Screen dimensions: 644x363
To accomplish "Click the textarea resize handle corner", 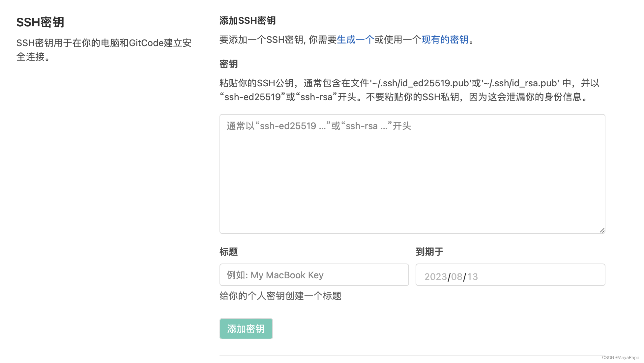I will 602,231.
